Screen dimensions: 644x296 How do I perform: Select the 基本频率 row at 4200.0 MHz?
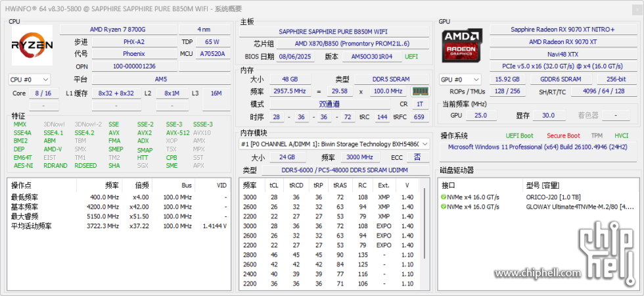click(x=119, y=207)
